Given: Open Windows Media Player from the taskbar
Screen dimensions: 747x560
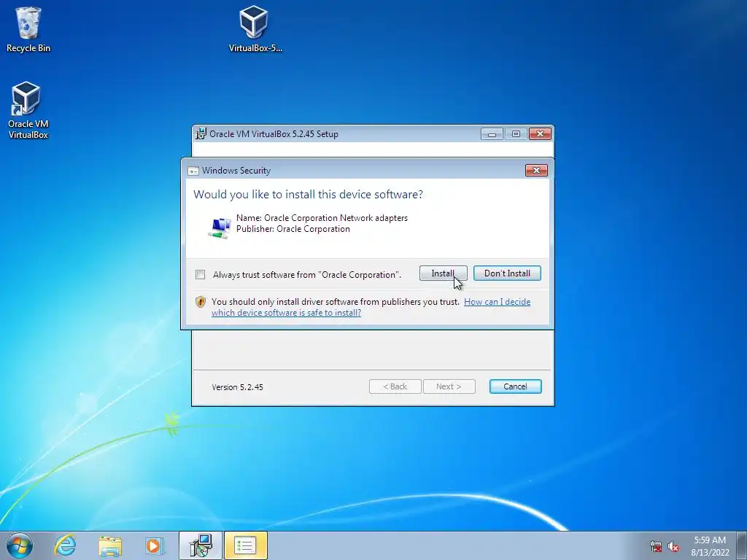Looking at the screenshot, I should 155,545.
